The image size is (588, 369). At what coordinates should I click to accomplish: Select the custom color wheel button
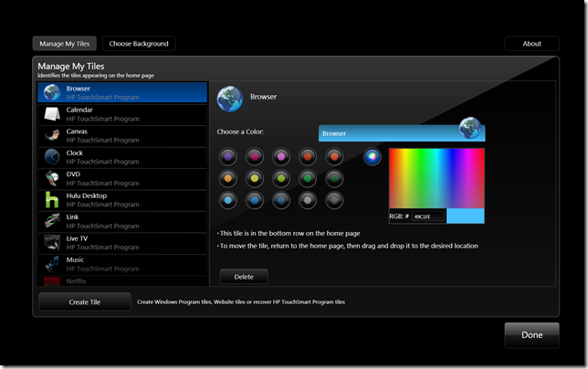[x=372, y=157]
